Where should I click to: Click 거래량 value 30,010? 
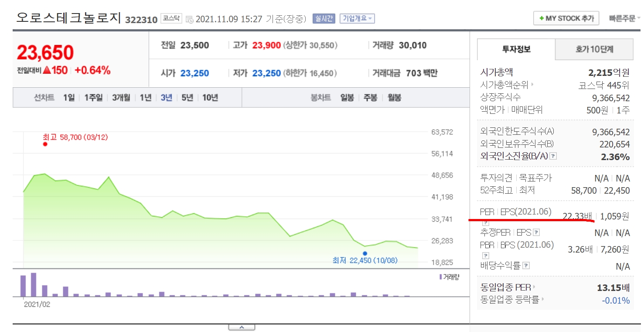point(412,45)
